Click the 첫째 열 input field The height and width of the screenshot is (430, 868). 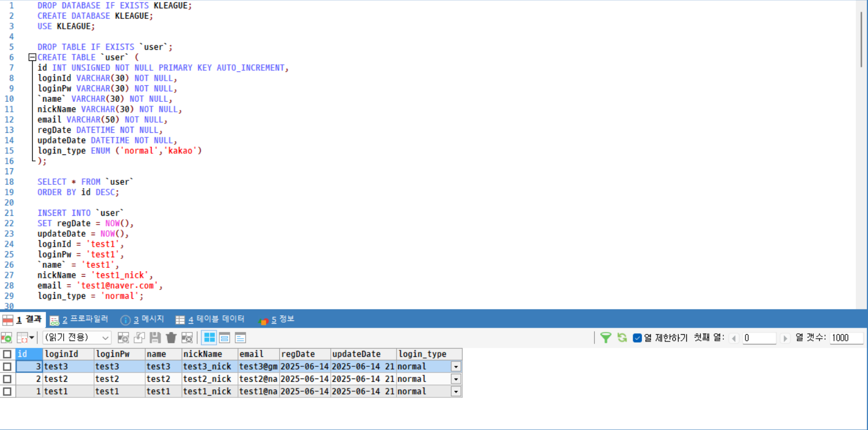[759, 338]
